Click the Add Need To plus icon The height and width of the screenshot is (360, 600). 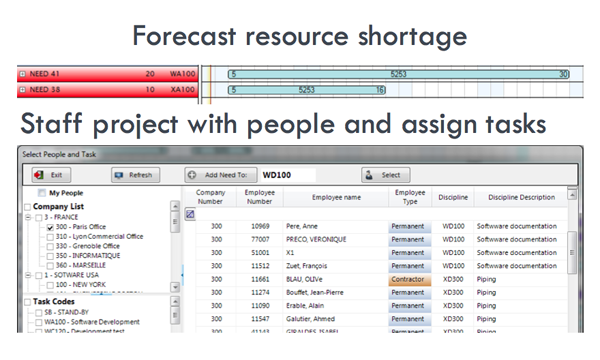192,175
